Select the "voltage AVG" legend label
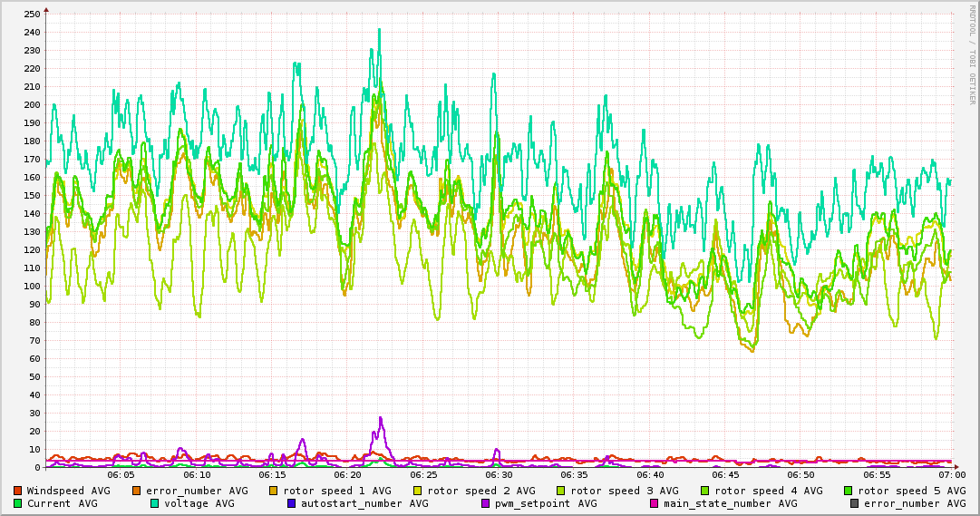This screenshot has height=516, width=980. (x=199, y=503)
